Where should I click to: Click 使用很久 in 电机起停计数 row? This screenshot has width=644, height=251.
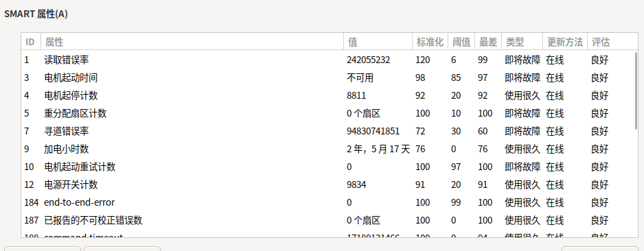pyautogui.click(x=522, y=95)
